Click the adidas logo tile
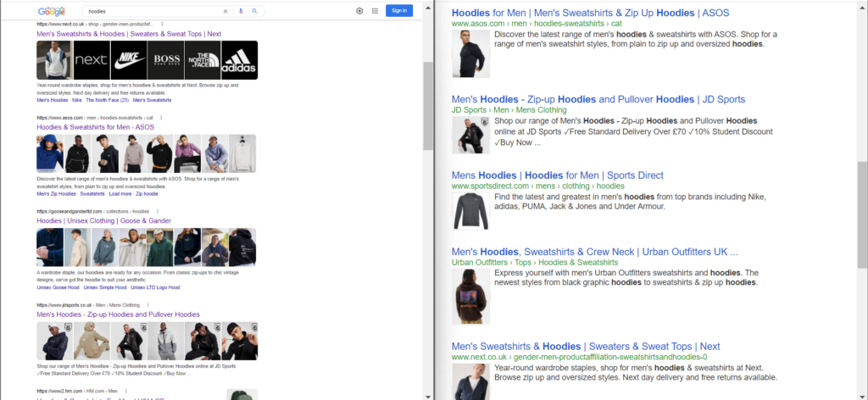Viewport: 868px width, 400px height. point(239,60)
